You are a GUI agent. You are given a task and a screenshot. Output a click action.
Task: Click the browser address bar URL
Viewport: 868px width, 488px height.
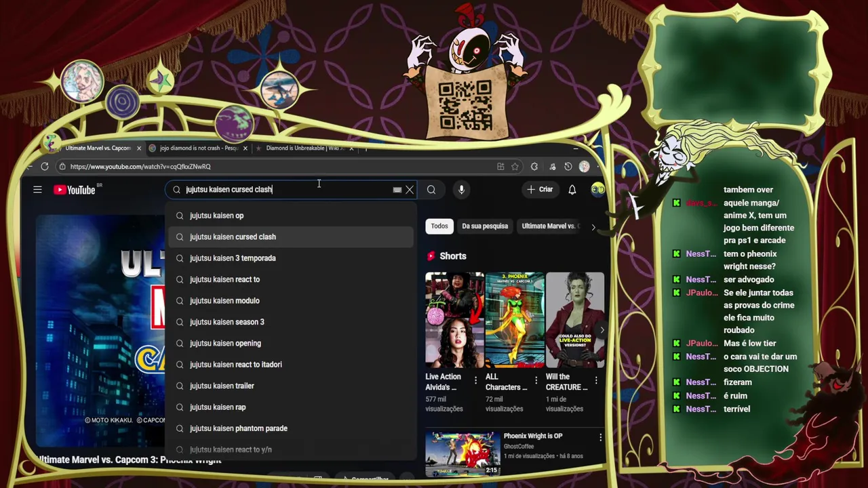140,167
